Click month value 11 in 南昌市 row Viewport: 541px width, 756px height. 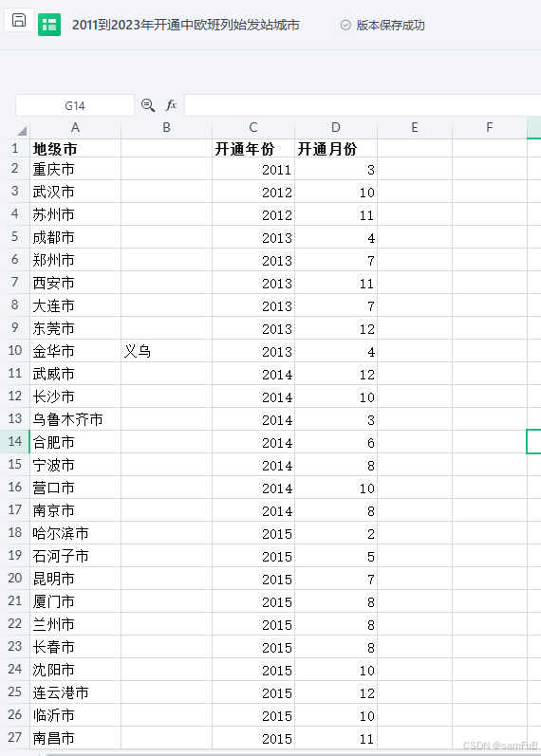click(336, 738)
